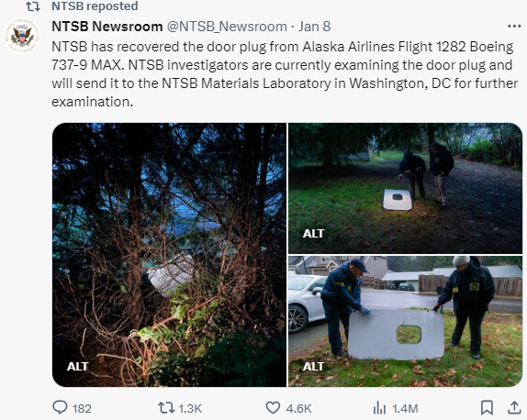527x420 pixels.
Task: Open the photo of two investigators holding plug
Action: 405,321
